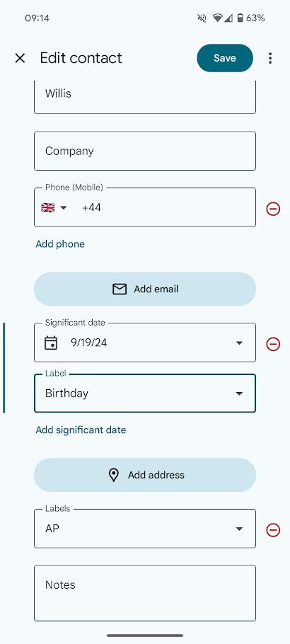Open the Birthday label dropdown
Image resolution: width=290 pixels, height=644 pixels.
coord(145,393)
